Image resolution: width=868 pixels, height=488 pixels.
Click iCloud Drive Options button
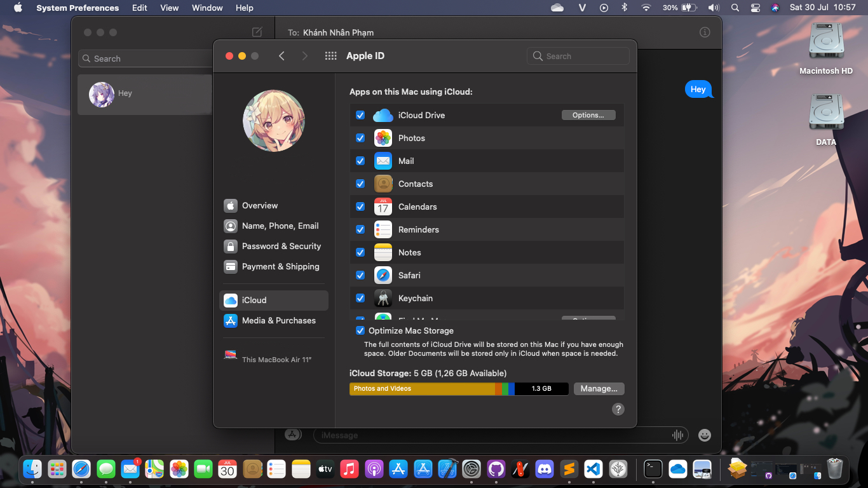click(x=588, y=115)
